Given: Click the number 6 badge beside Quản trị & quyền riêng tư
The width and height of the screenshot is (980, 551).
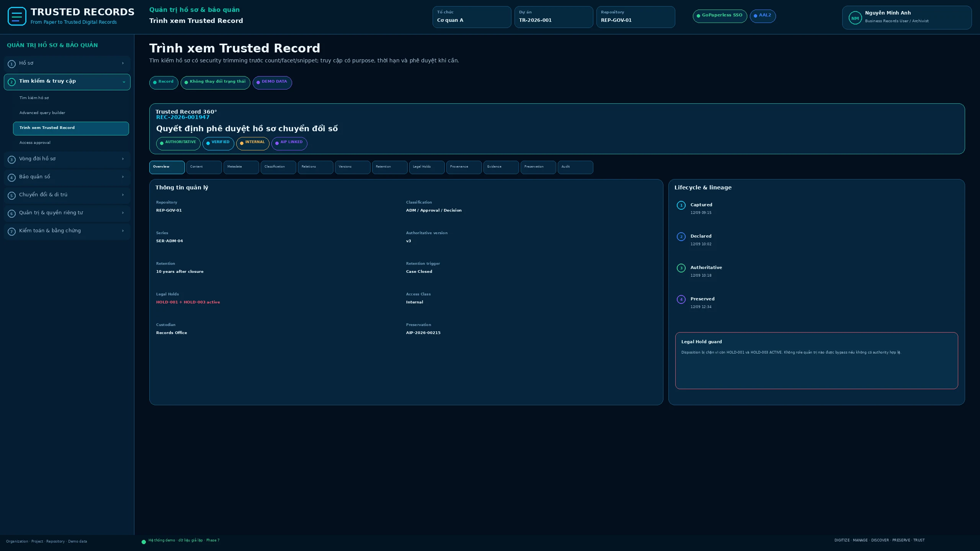Looking at the screenshot, I should pos(11,214).
